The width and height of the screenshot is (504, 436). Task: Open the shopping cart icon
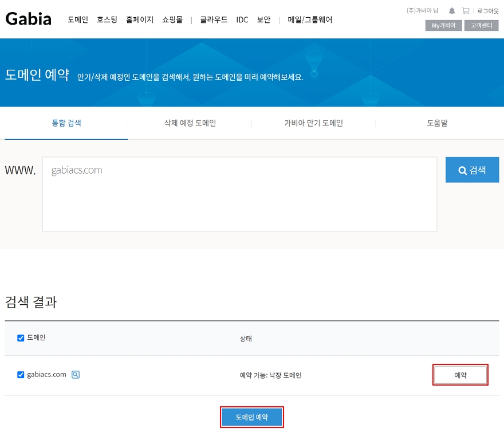466,11
